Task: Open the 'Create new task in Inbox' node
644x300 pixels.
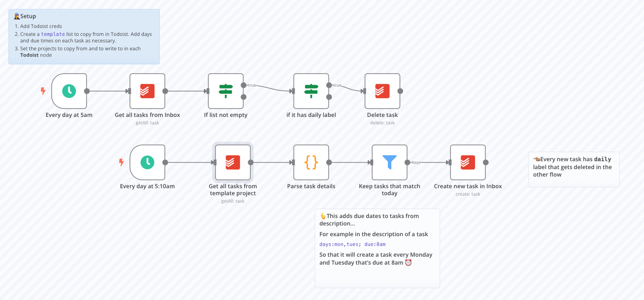Action: [x=468, y=162]
